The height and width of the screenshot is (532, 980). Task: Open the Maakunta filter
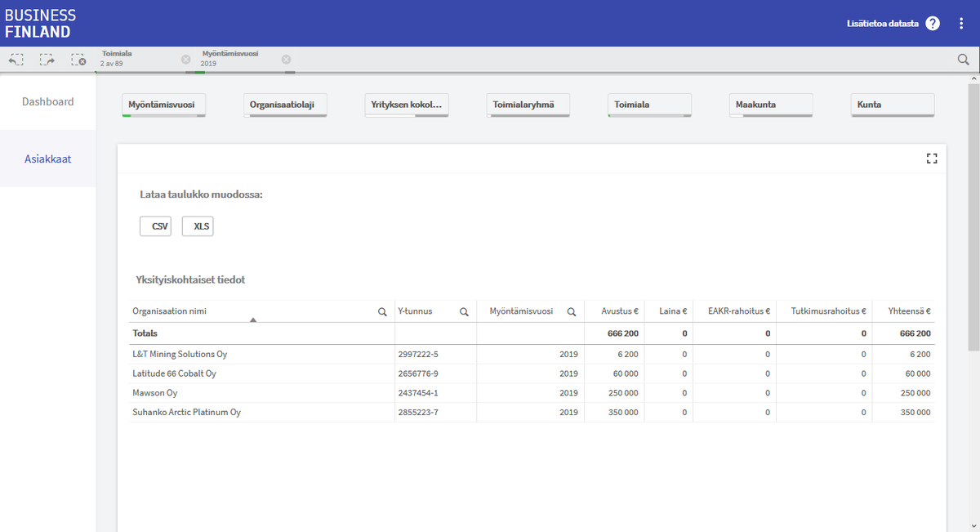coord(771,105)
